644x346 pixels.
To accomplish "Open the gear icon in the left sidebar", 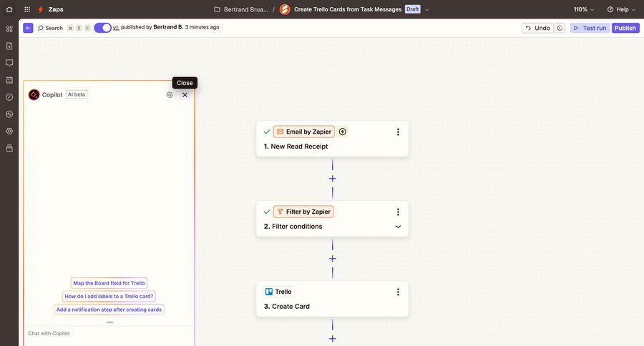I will 9,131.
